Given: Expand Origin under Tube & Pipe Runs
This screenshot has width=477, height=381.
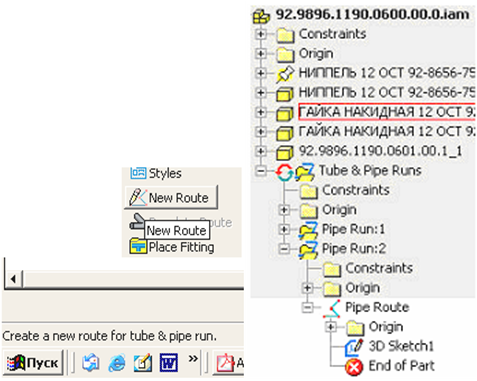Looking at the screenshot, I should point(284,210).
